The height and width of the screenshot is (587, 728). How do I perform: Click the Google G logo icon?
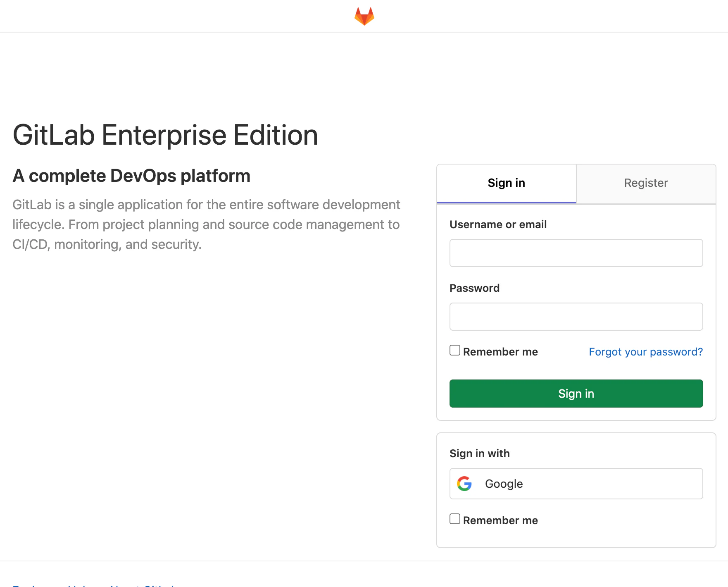coord(464,483)
